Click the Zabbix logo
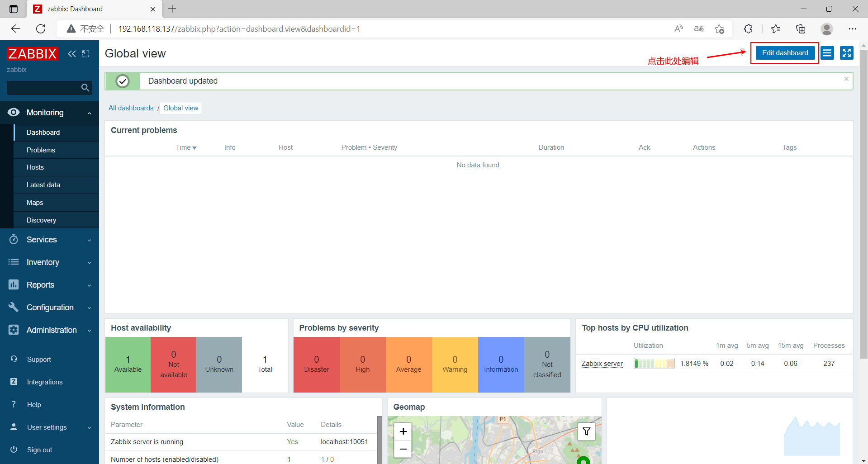Viewport: 868px width, 464px height. pyautogui.click(x=33, y=54)
